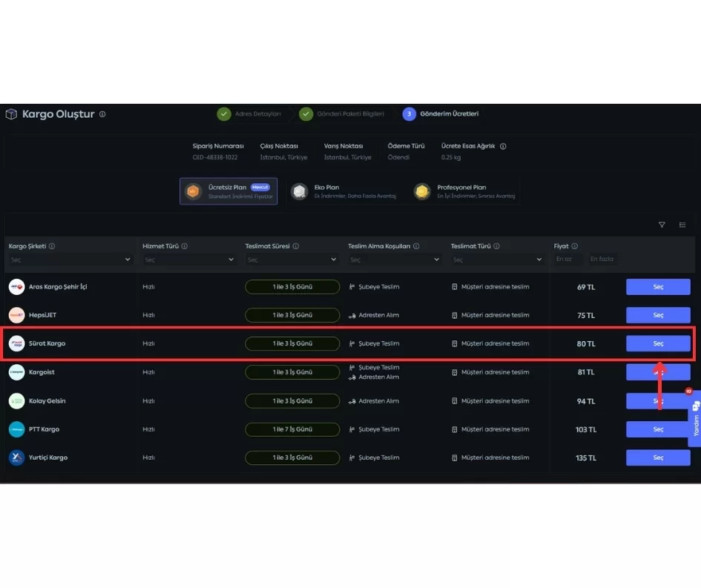Choose Aras Kargo Şehir İçi with Seç
The image size is (701, 588).
pyautogui.click(x=658, y=287)
